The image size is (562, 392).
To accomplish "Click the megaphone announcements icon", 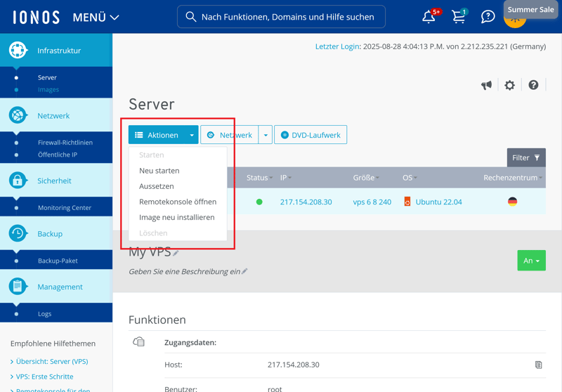I will 486,85.
